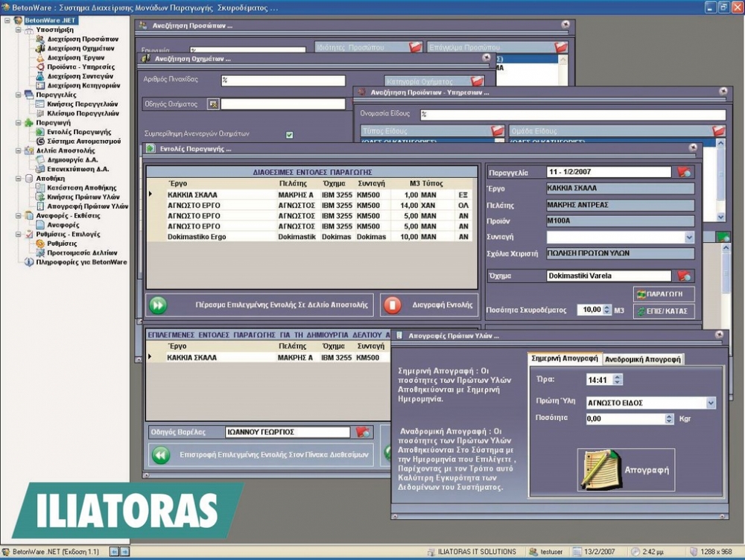
Task: Open Διαχείριση Κατηγοριών tree item
Action: (83, 86)
